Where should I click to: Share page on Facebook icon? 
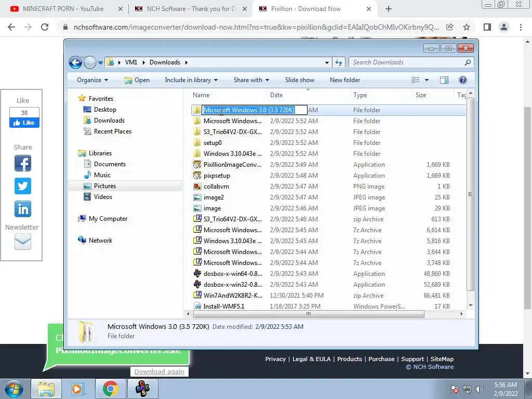[x=23, y=163]
